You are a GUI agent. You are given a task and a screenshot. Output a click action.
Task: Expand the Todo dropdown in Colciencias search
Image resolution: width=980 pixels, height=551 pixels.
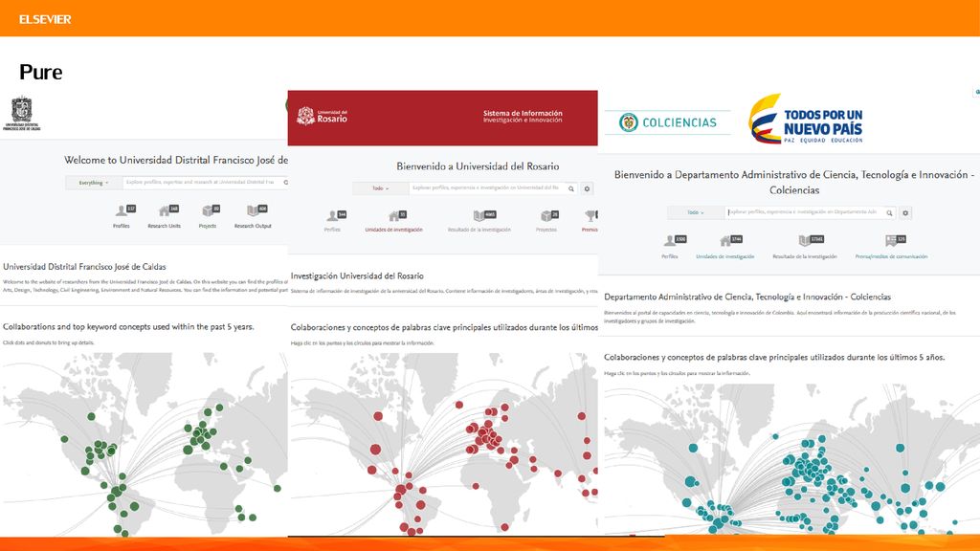coord(696,212)
